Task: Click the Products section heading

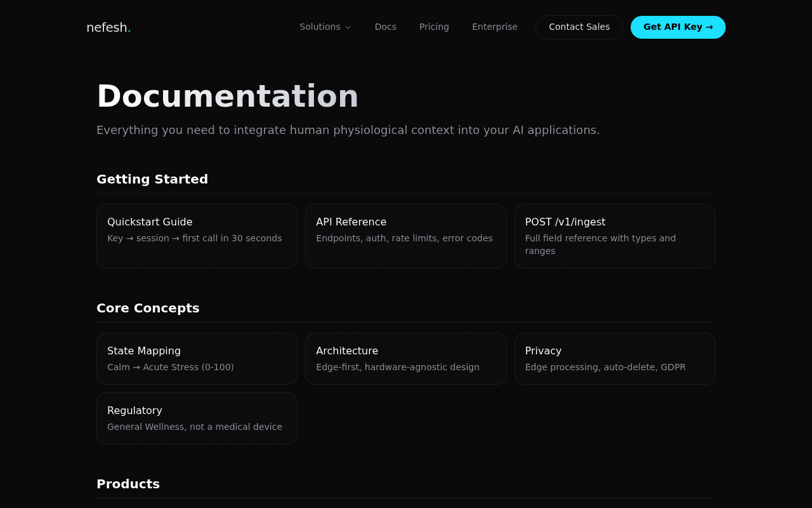Action: [x=128, y=484]
